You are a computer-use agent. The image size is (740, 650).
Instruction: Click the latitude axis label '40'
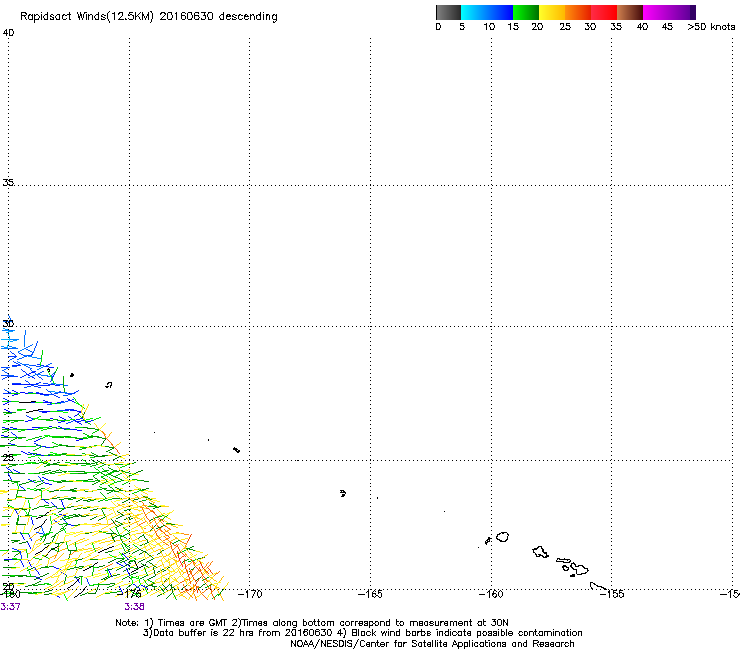pyautogui.click(x=8, y=33)
